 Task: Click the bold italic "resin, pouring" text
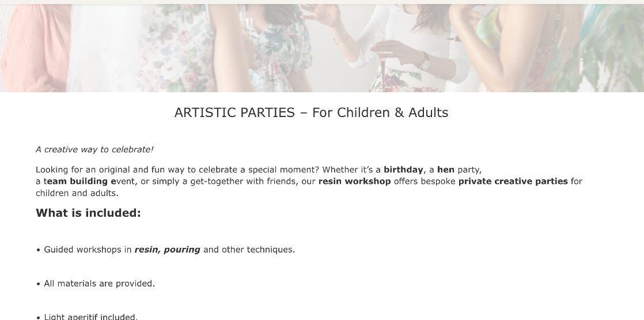tap(167, 250)
